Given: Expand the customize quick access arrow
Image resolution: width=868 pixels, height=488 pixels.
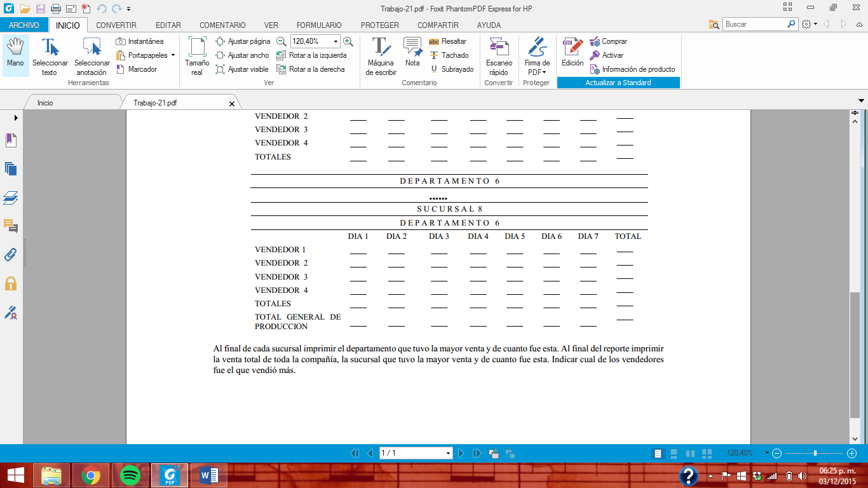Looking at the screenshot, I should point(128,9).
